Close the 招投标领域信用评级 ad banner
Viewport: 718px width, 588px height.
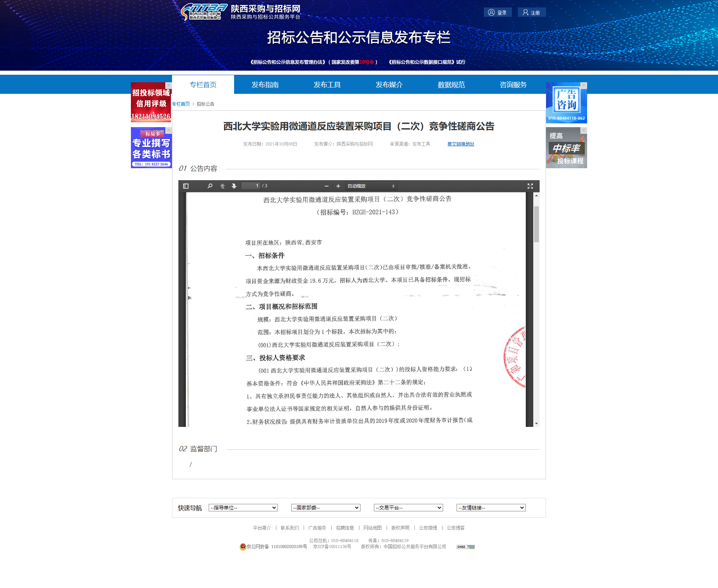click(x=169, y=86)
